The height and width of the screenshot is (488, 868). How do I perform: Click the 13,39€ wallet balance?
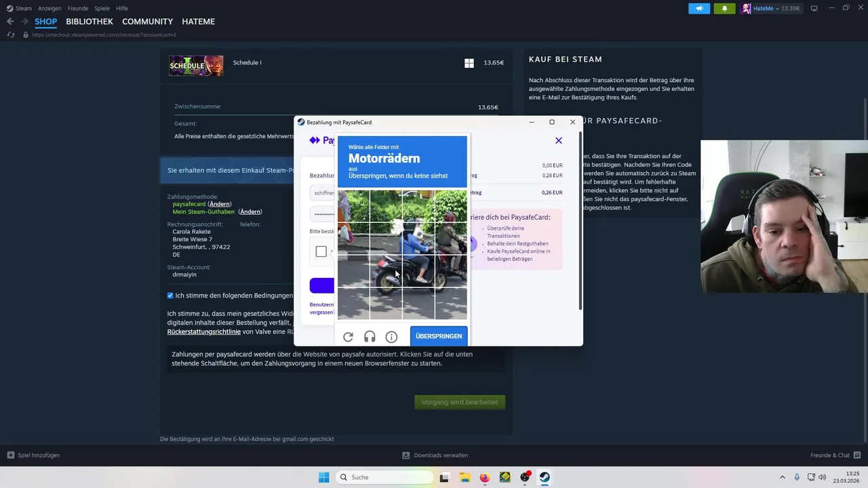coord(791,8)
